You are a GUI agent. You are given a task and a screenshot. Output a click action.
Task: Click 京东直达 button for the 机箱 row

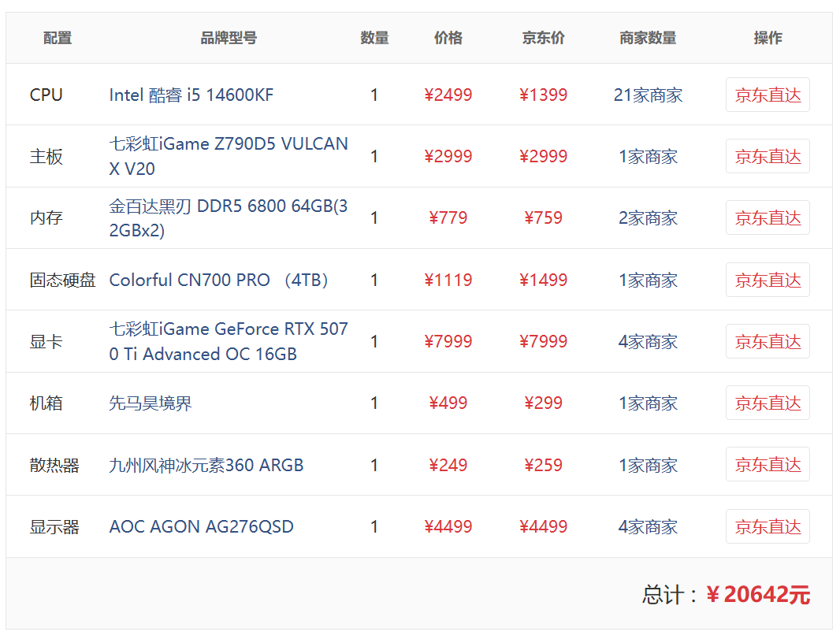point(768,403)
